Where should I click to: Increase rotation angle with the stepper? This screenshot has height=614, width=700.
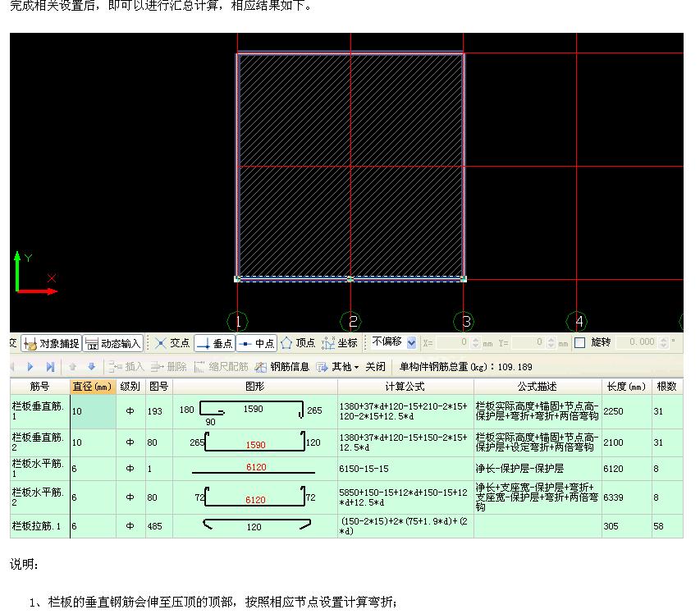(662, 341)
